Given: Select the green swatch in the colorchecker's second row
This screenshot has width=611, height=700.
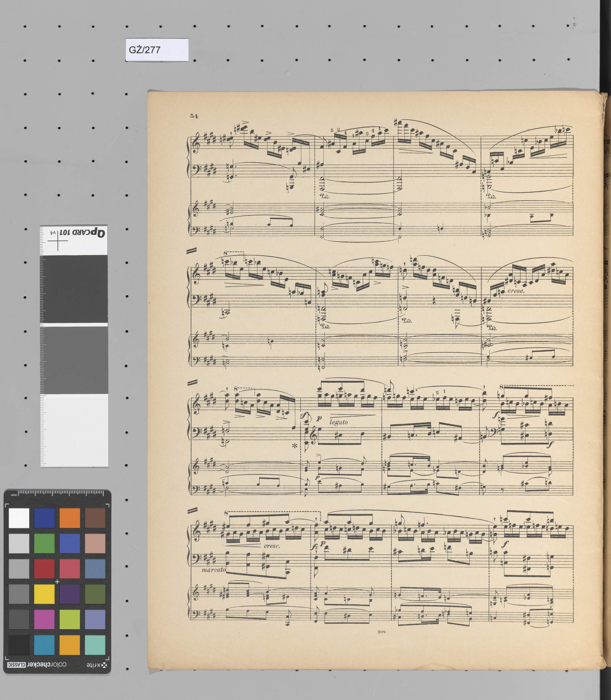Looking at the screenshot, I should coord(44,543).
